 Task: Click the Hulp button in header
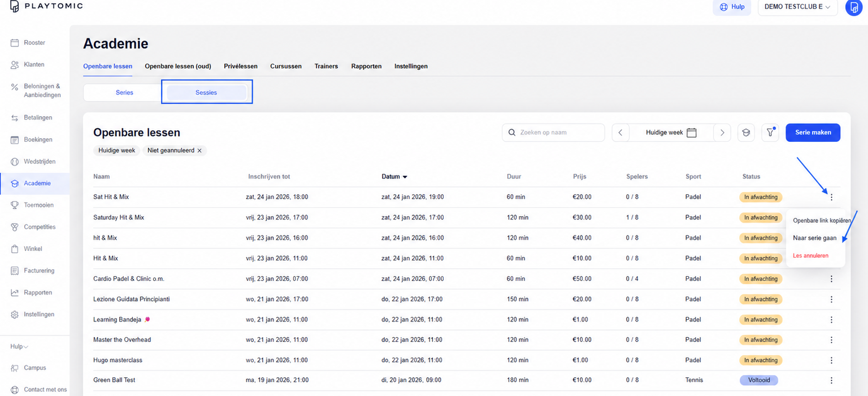732,7
